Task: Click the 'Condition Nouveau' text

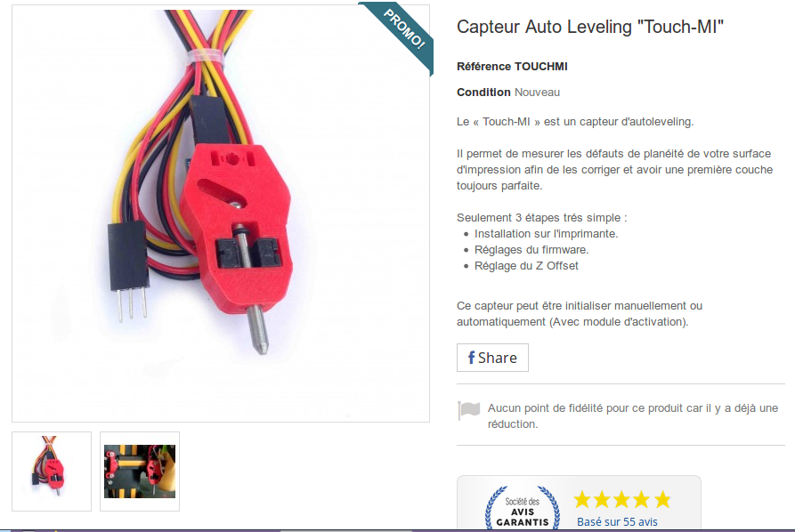Action: point(508,93)
